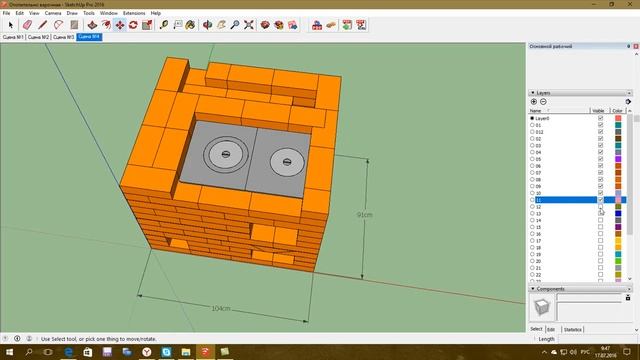Open the Window menu
The width and height of the screenshot is (640, 360).
[109, 13]
